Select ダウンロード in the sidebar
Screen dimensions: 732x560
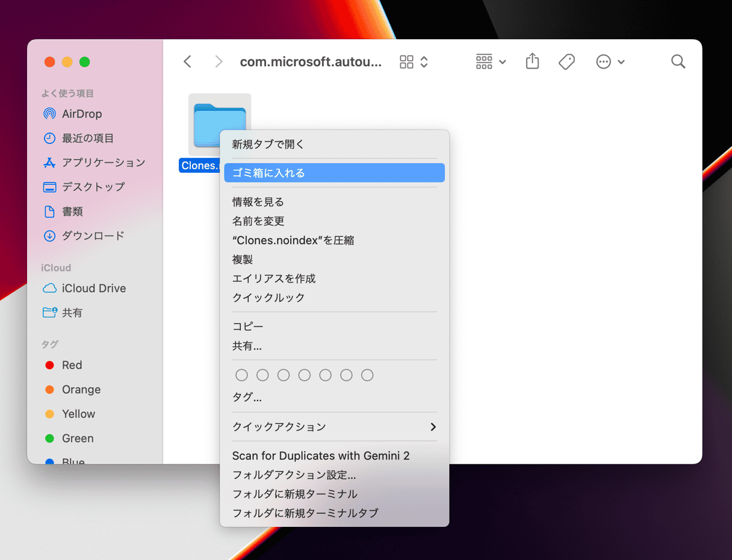click(93, 236)
